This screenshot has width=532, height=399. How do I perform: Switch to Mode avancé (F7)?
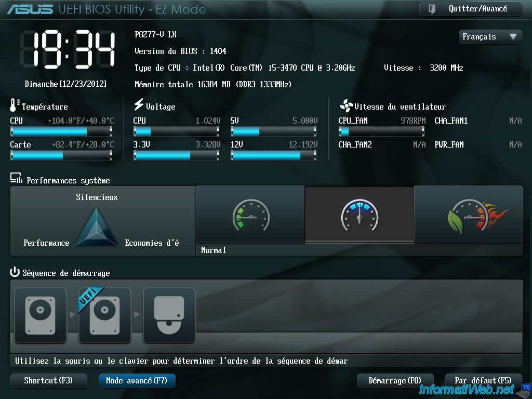pos(137,381)
